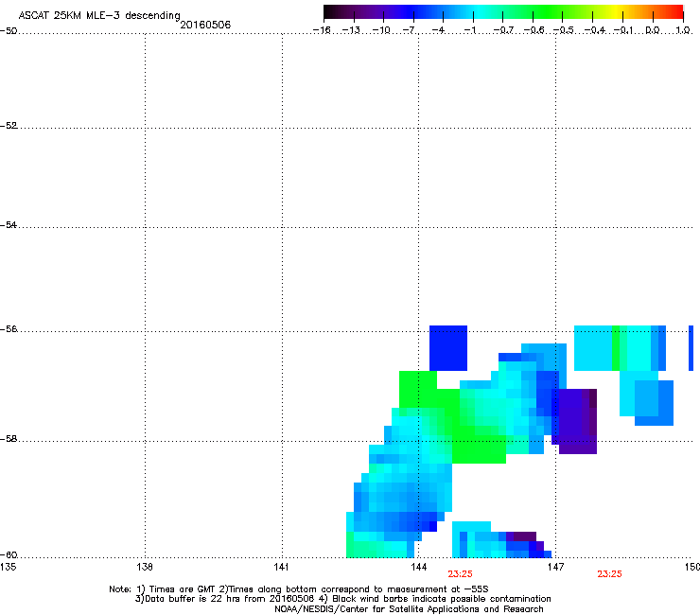Click the colorbar tick label -7
Screen dimensions: 700x615
tap(410, 30)
